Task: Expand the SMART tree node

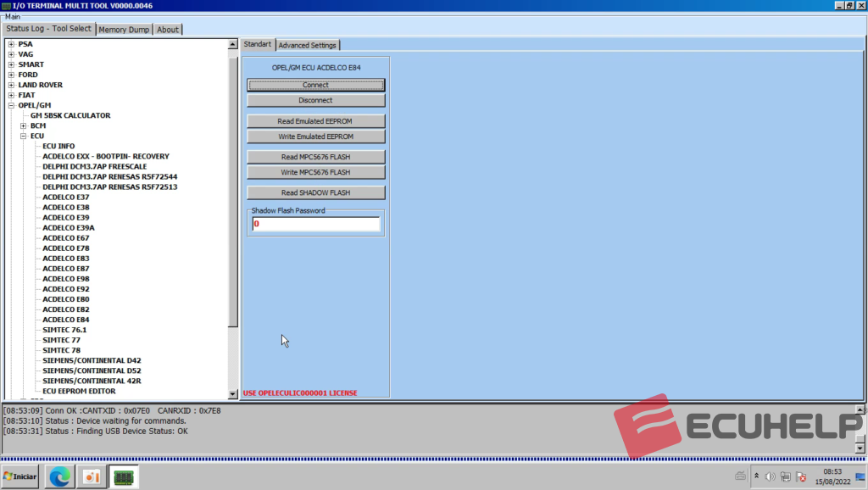Action: [11, 64]
